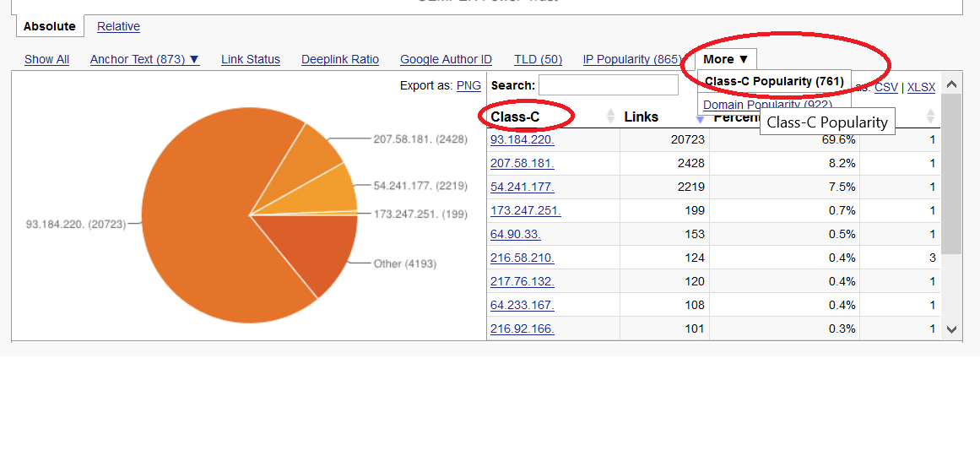
Task: Click the 69.6% percentage cell
Action: (784, 139)
